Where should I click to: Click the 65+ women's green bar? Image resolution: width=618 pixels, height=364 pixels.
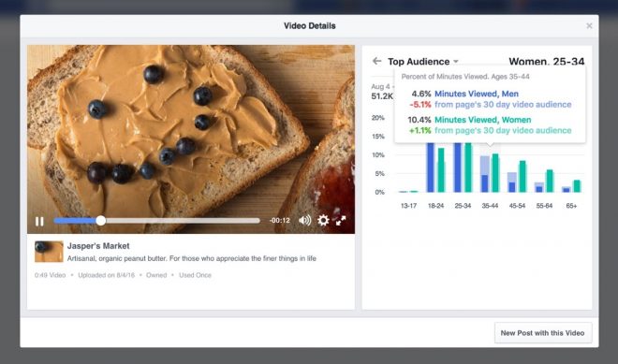pos(577,186)
